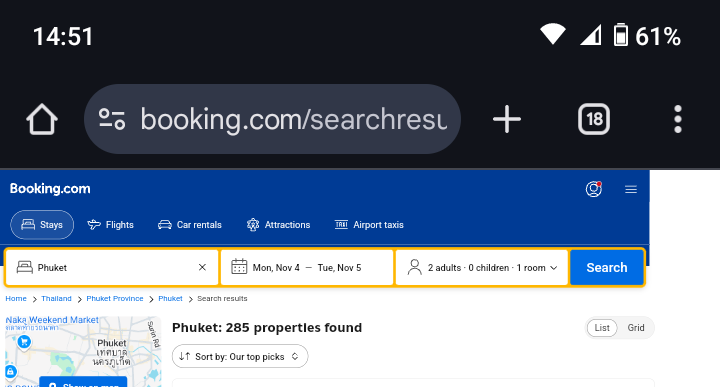This screenshot has height=387, width=720.
Task: Open a new tab with plus icon
Action: click(506, 119)
